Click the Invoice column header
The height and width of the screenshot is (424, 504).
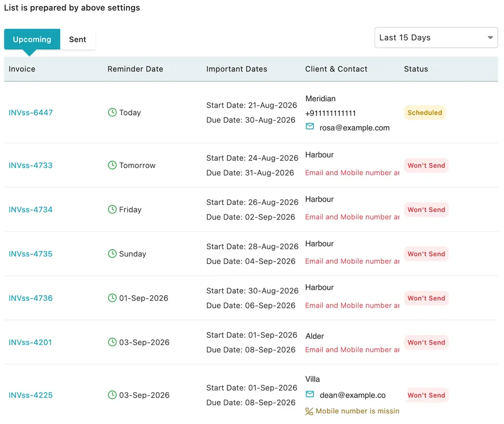click(x=22, y=69)
